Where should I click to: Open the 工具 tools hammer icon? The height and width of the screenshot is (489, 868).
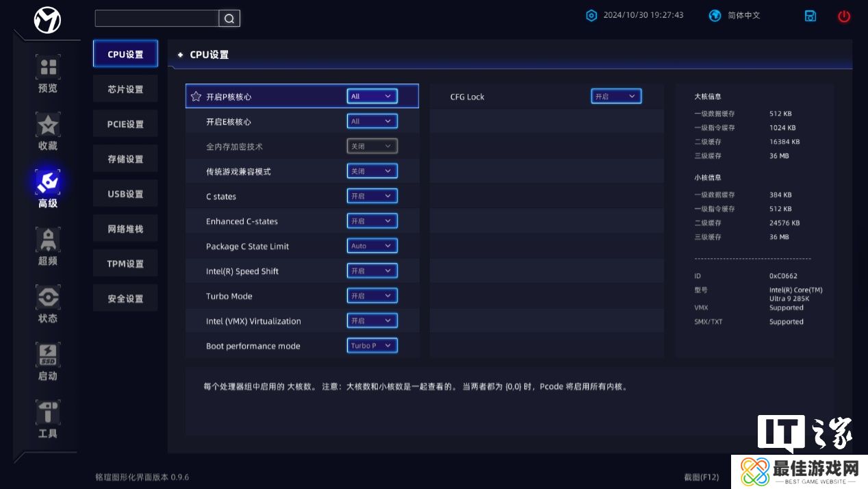[48, 413]
